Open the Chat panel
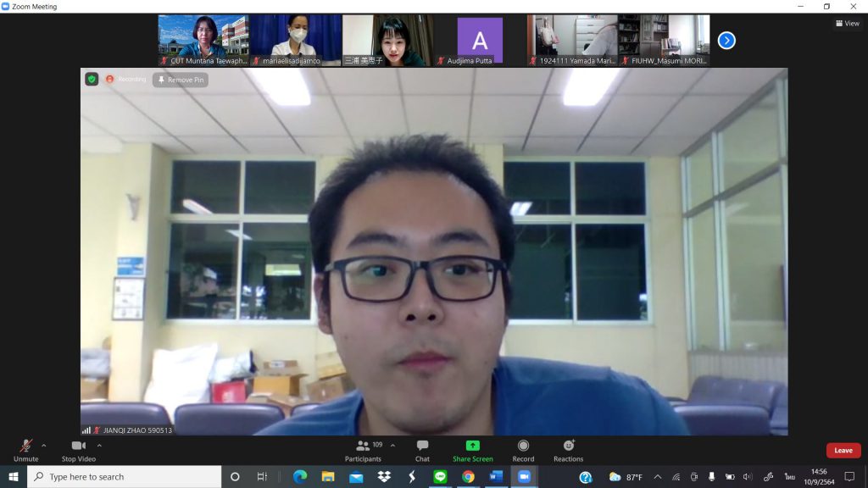Viewport: 868px width, 488px height. [x=422, y=451]
